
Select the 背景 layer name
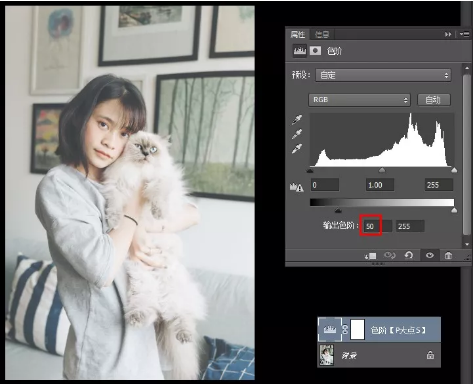349,356
